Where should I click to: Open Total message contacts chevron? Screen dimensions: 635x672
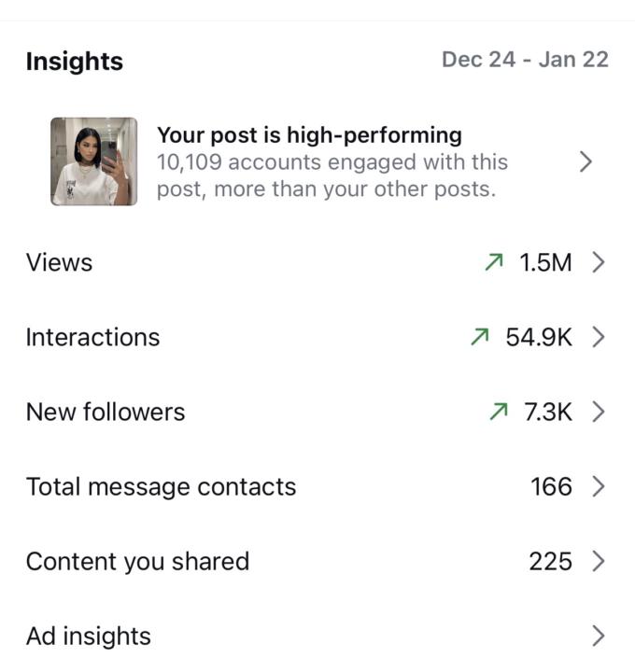(599, 487)
